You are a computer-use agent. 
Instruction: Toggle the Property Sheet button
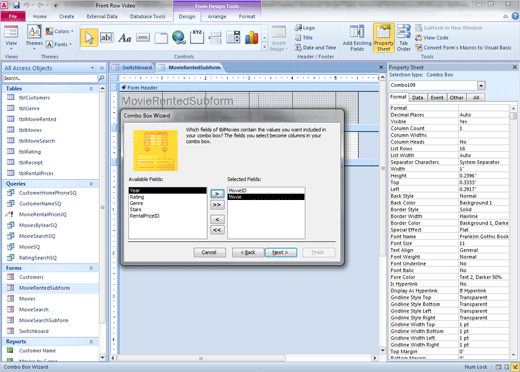384,38
